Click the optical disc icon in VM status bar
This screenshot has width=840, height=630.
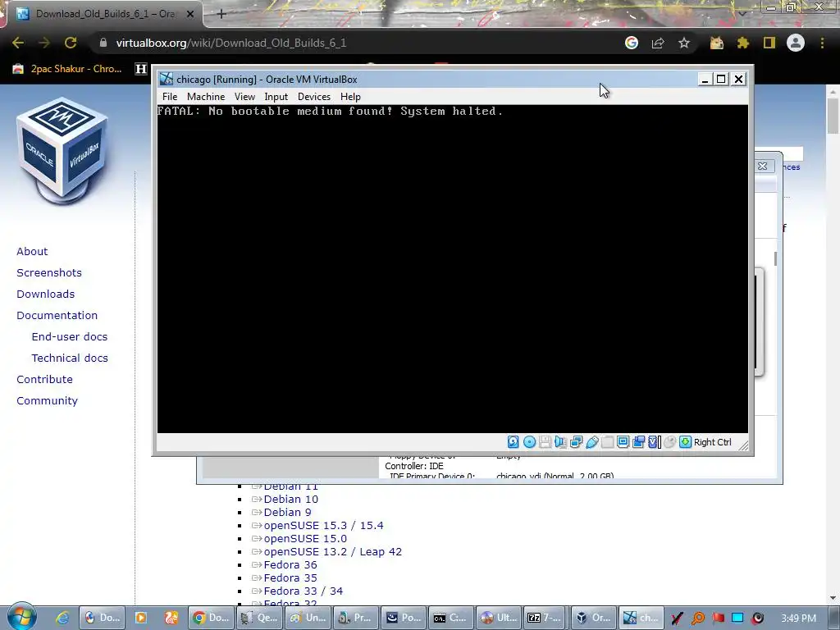[529, 442]
